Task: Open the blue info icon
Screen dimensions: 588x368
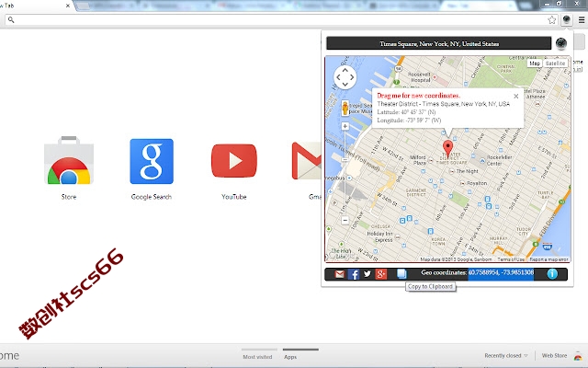Action: tap(552, 274)
